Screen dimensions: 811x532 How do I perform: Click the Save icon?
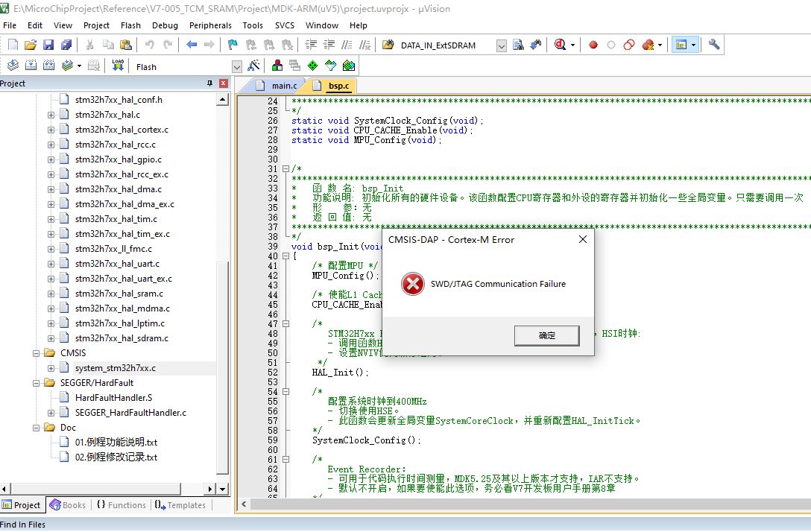(48, 45)
